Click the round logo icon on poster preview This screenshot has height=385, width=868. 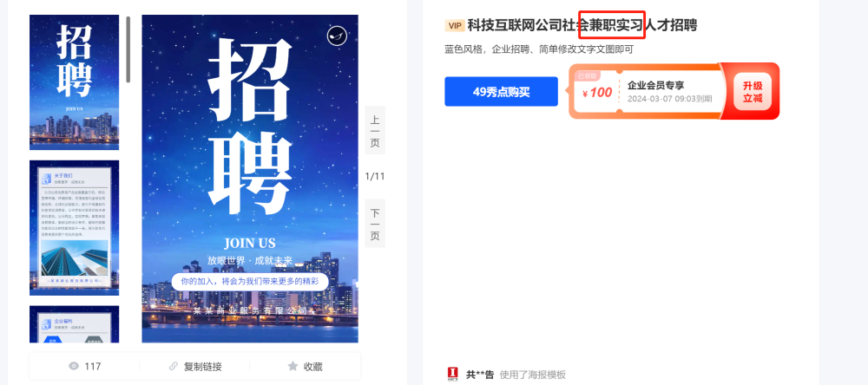[x=337, y=36]
